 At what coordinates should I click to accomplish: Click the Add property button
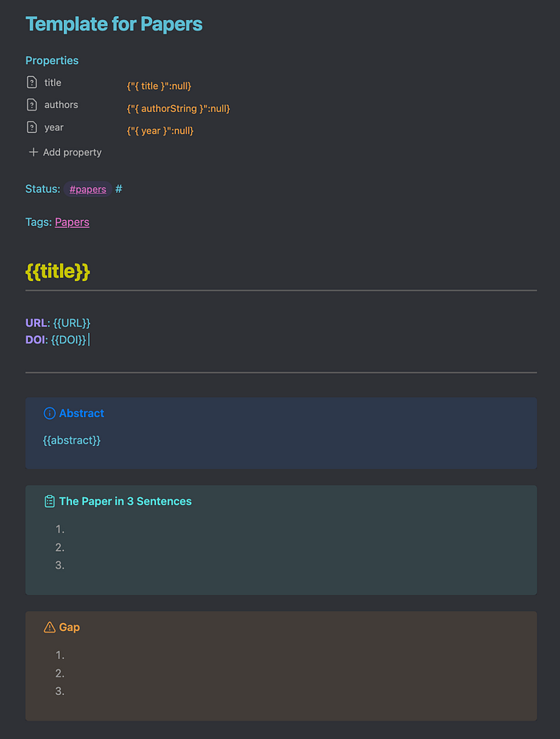pyautogui.click(x=72, y=152)
